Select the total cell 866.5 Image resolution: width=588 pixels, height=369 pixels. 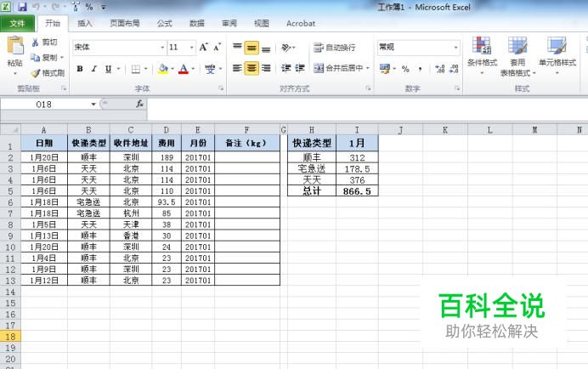(357, 190)
